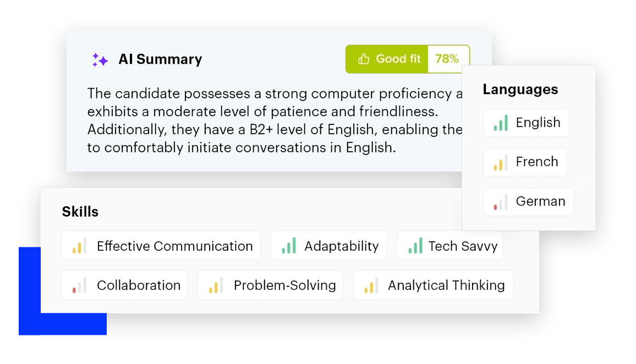This screenshot has width=636, height=364.
Task: Click the 78% match score
Action: [447, 59]
